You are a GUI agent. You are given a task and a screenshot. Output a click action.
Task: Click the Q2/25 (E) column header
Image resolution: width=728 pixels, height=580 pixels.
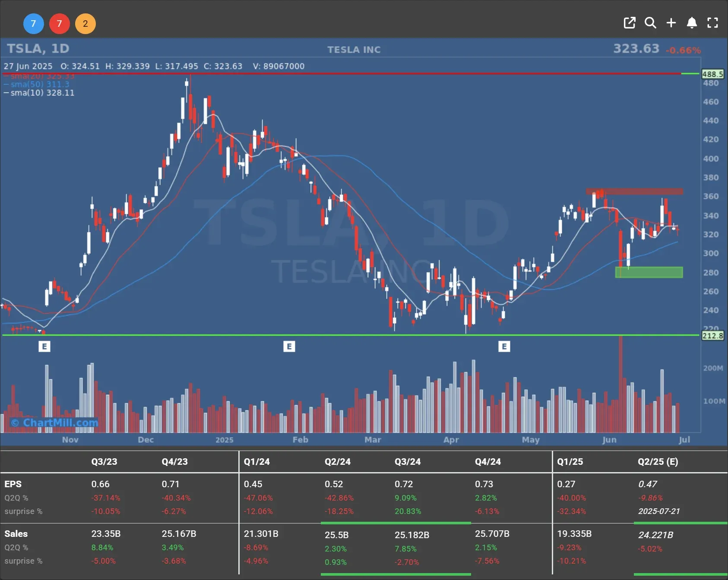(658, 462)
